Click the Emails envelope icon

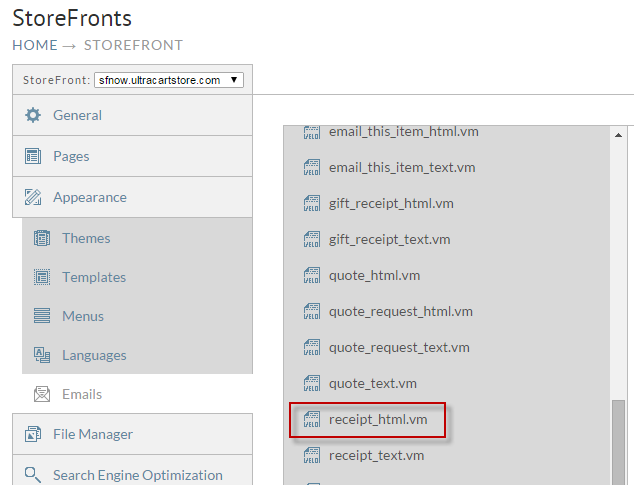[42, 394]
